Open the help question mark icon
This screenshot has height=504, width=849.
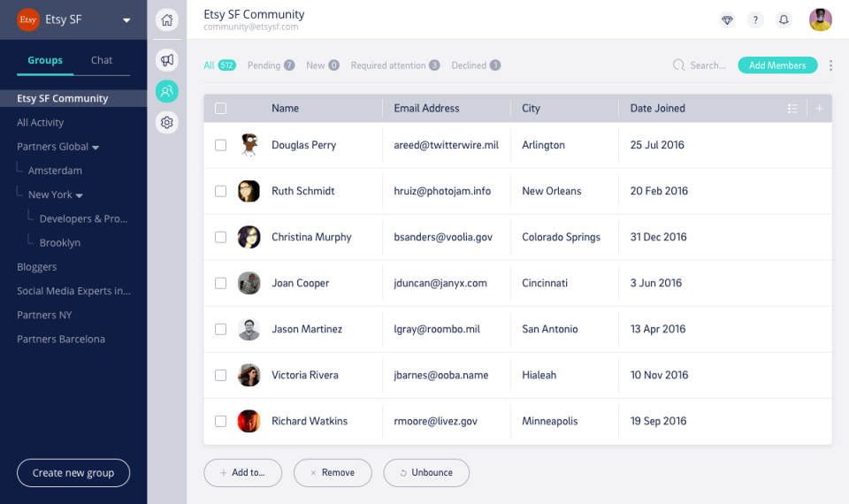[755, 20]
